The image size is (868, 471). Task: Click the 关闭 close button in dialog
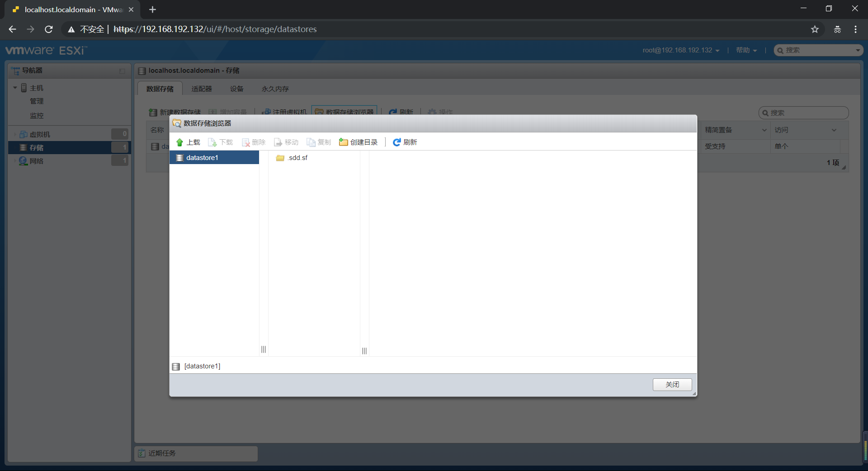tap(672, 385)
